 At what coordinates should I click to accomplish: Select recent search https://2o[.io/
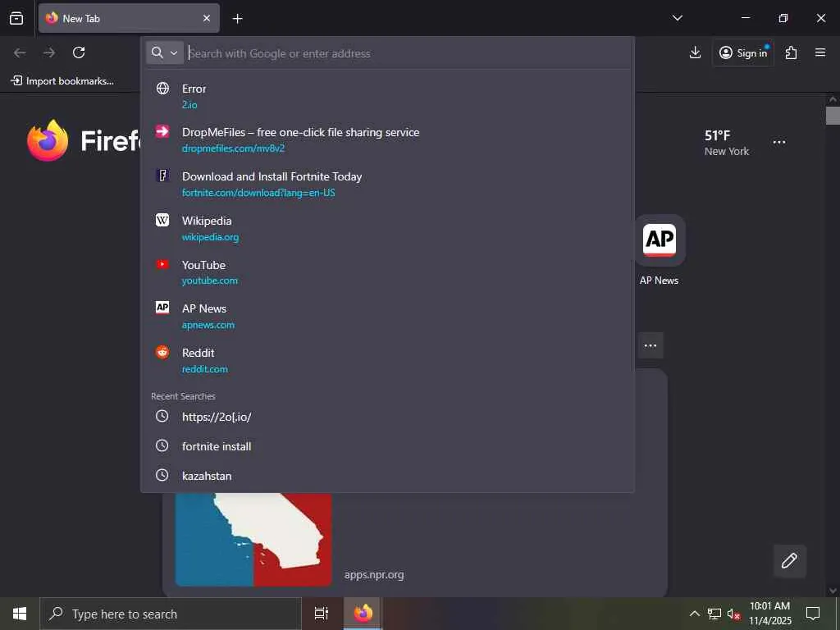tap(387, 417)
